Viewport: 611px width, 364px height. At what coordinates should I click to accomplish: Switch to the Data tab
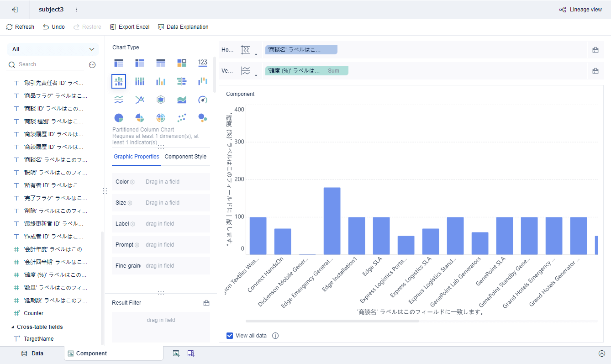[x=32, y=353]
